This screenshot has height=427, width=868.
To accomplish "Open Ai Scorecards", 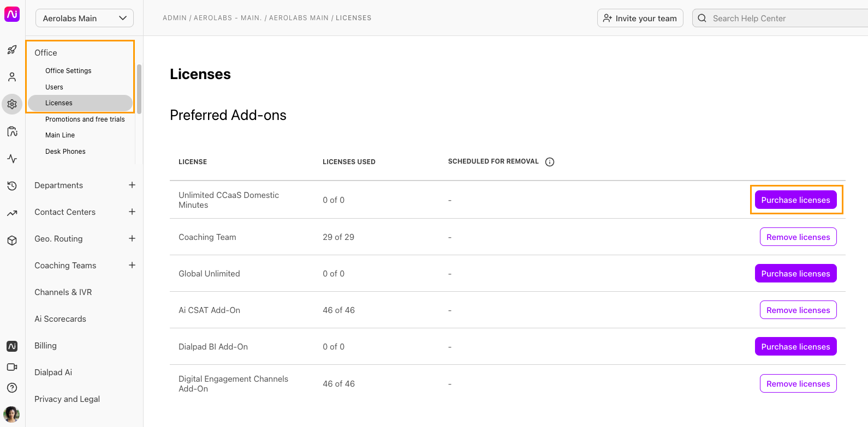I will (x=60, y=319).
